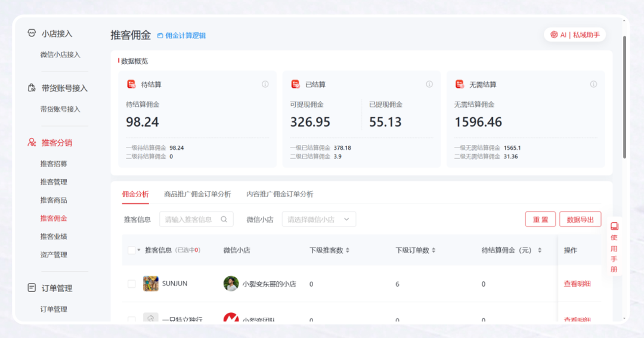
Task: Open the AI | 私域助手 button
Action: tap(575, 35)
